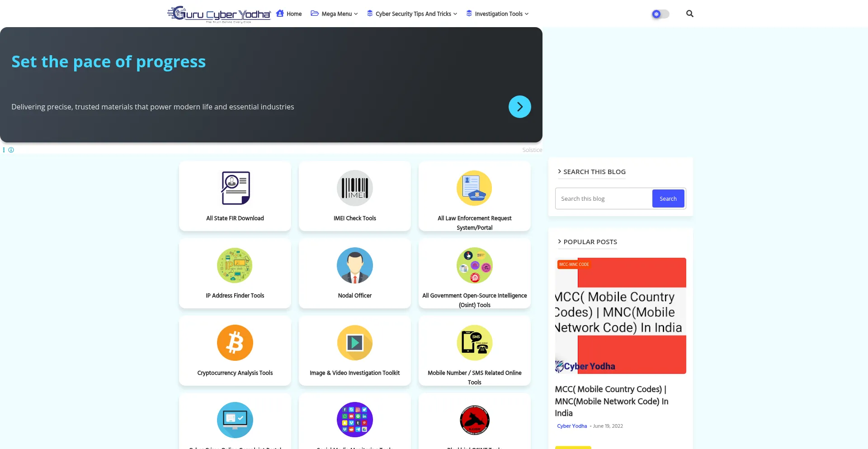Select the Nodal Officer avatar icon
Viewport: 868px width, 449px height.
coord(354,265)
